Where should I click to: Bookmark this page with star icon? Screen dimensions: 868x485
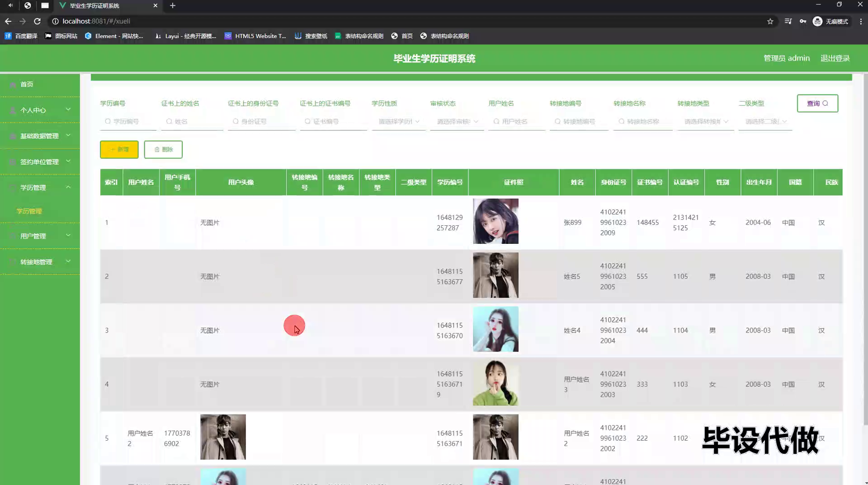pos(770,21)
